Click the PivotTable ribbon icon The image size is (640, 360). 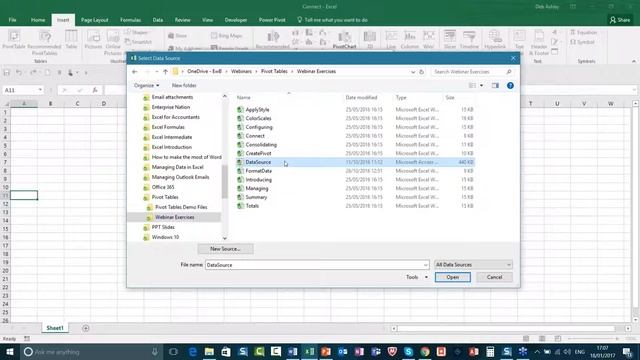pos(14,40)
